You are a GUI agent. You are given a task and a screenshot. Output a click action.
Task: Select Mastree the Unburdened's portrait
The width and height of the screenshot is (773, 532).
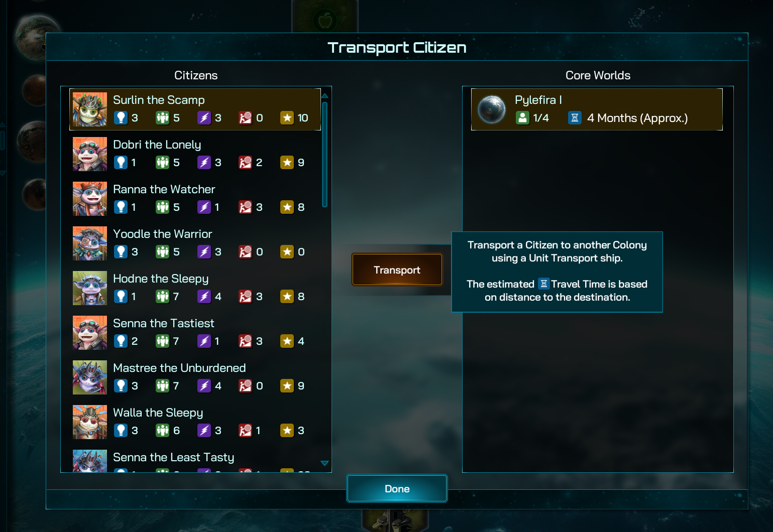pyautogui.click(x=90, y=377)
